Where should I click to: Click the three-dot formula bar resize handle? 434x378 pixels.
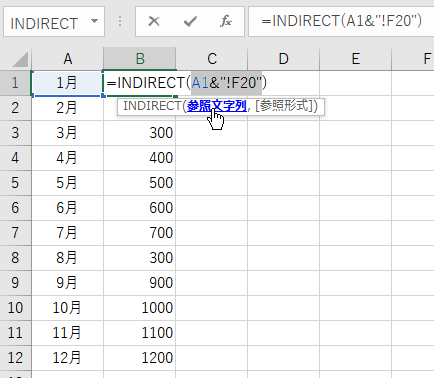[x=120, y=22]
